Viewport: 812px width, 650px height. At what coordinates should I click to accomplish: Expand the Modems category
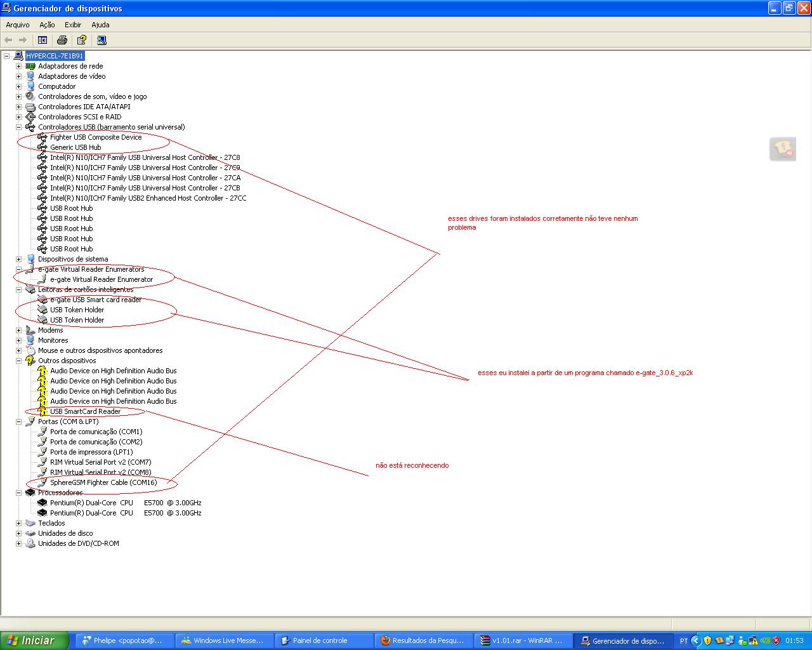click(19, 330)
